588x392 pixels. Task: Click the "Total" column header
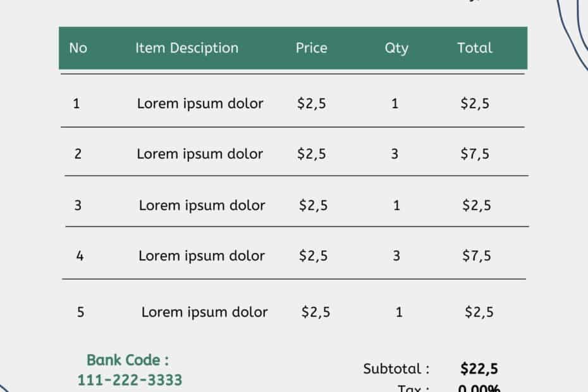[x=475, y=48]
